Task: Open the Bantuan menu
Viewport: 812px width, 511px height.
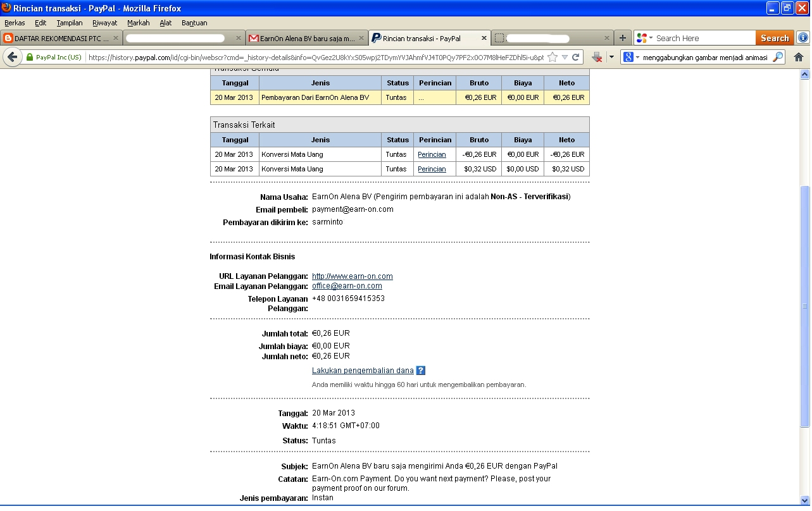Action: coord(194,23)
